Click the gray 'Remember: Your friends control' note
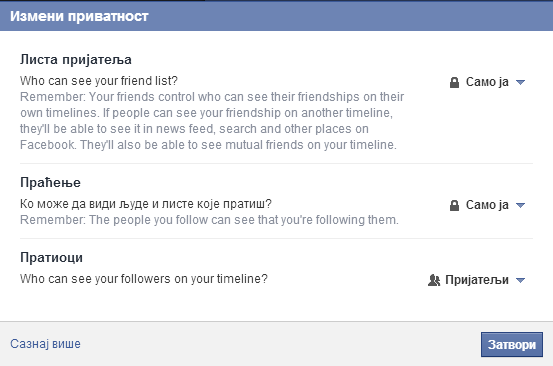This screenshot has width=553, height=366. point(212,121)
